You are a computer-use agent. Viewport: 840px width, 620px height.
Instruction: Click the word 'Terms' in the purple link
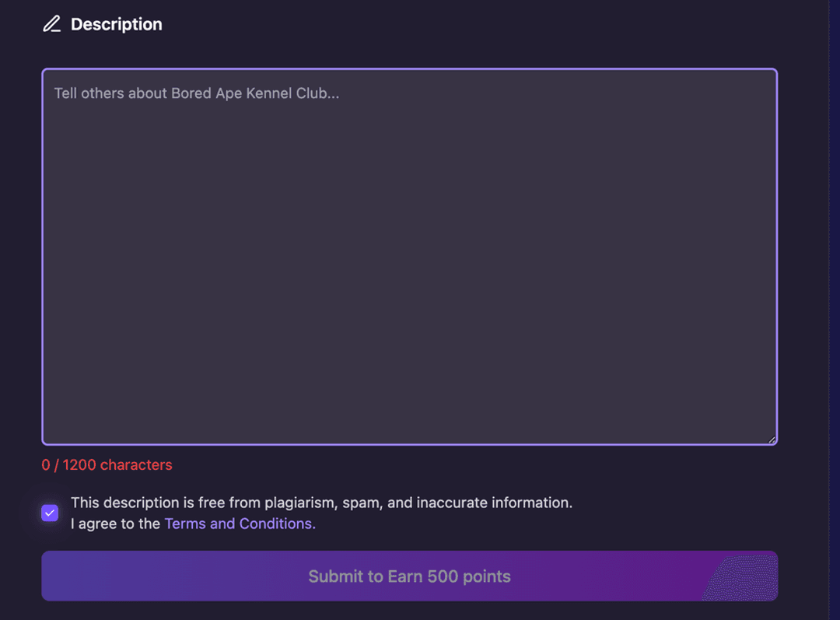point(184,524)
